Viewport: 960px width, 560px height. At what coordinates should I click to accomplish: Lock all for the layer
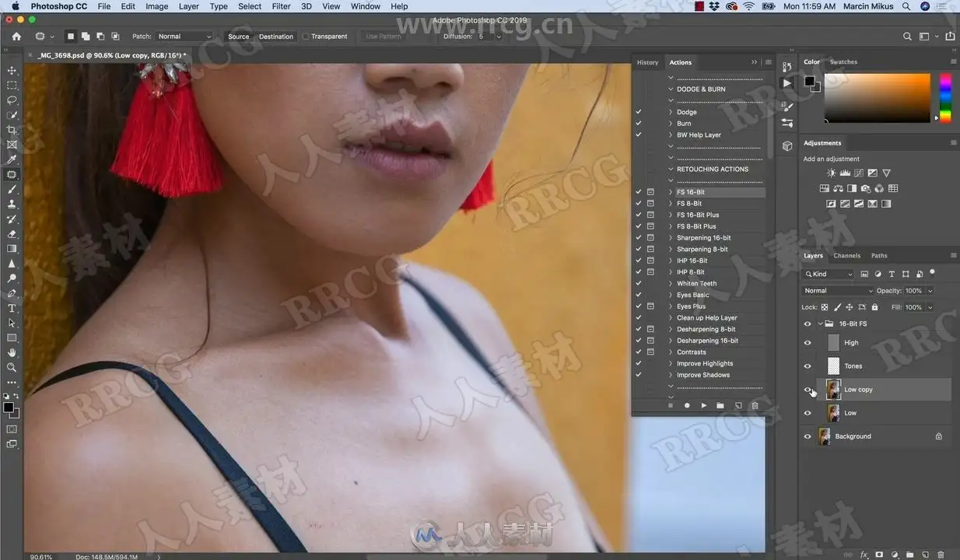pos(874,307)
